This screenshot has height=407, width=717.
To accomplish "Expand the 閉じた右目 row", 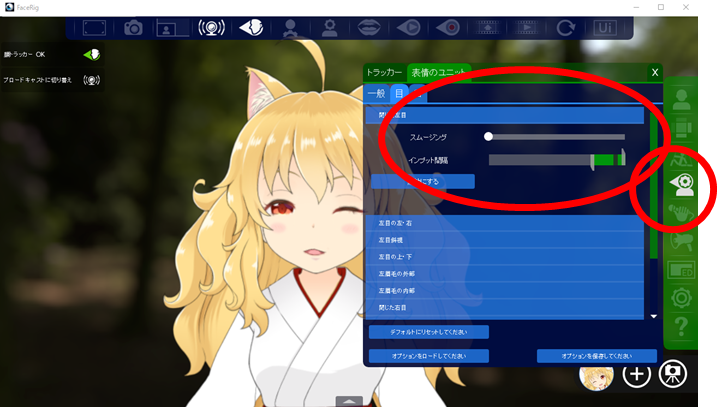I will (x=504, y=308).
